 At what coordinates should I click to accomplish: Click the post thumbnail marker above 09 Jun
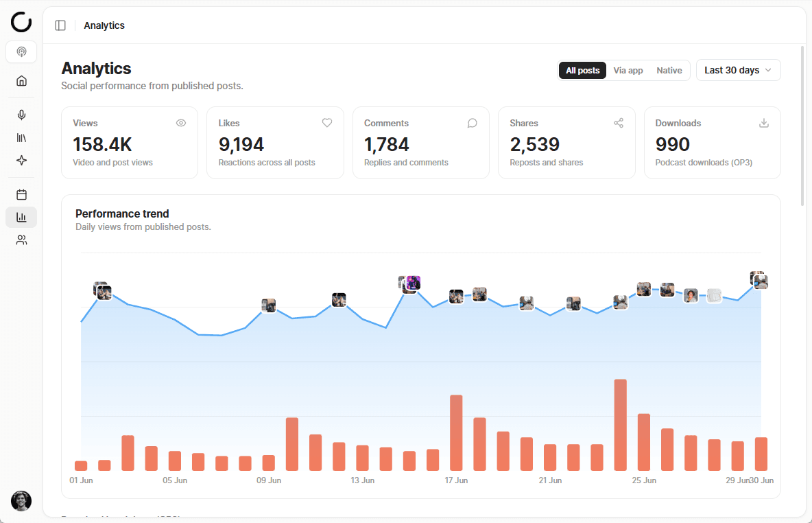268,305
